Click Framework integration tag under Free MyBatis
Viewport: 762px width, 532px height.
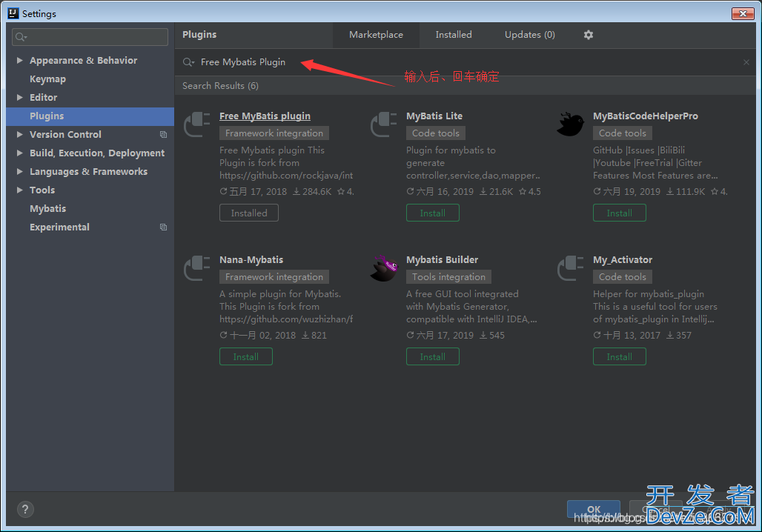click(x=274, y=133)
